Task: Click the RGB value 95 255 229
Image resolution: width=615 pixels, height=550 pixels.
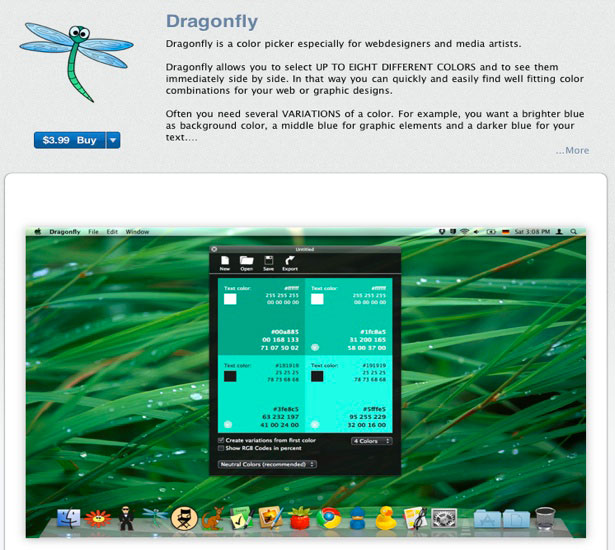Action: point(368,417)
